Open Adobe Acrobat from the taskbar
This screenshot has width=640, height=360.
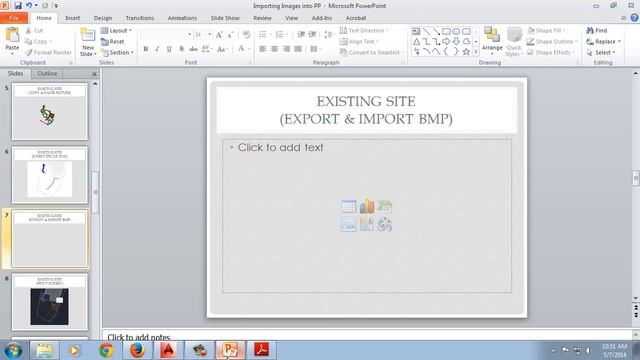[x=261, y=350]
